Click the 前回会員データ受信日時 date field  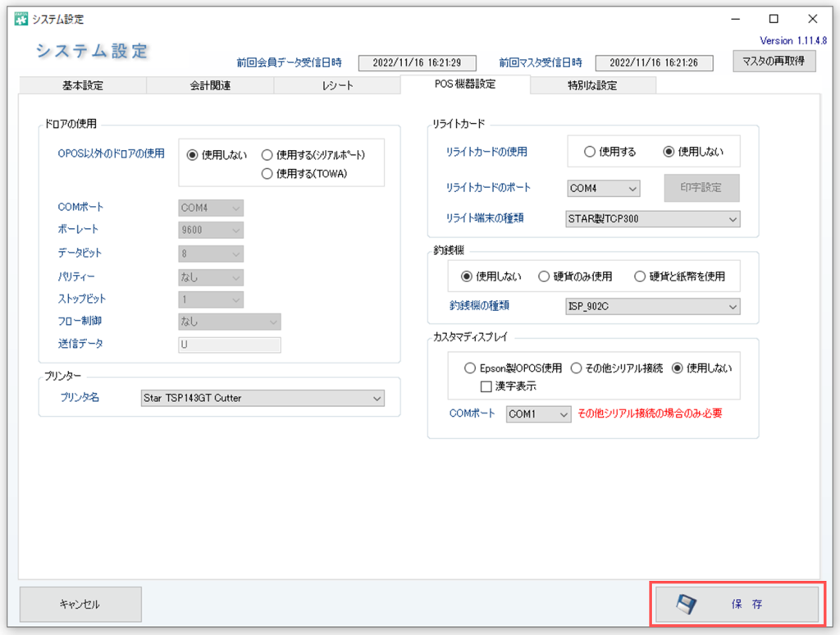click(417, 62)
